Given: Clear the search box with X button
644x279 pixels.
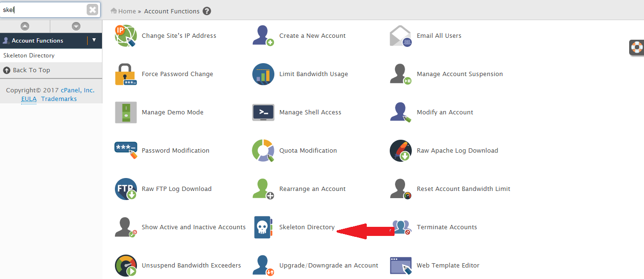Looking at the screenshot, I should (x=92, y=10).
